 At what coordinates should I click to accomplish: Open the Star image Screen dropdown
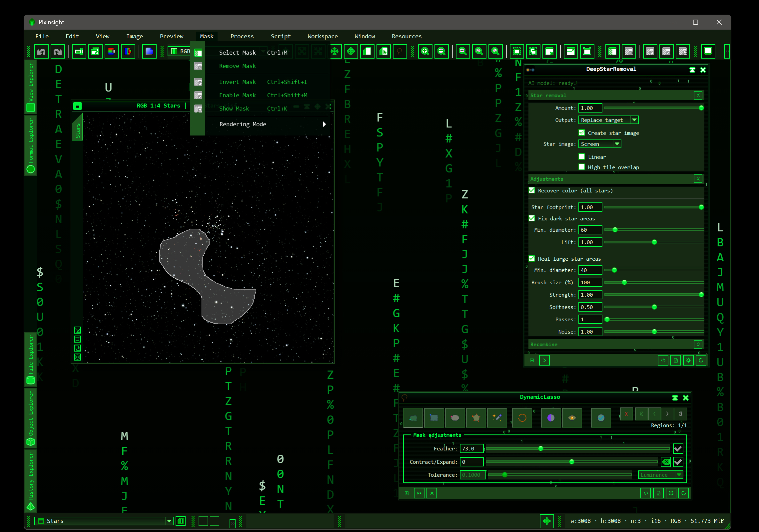(x=600, y=144)
